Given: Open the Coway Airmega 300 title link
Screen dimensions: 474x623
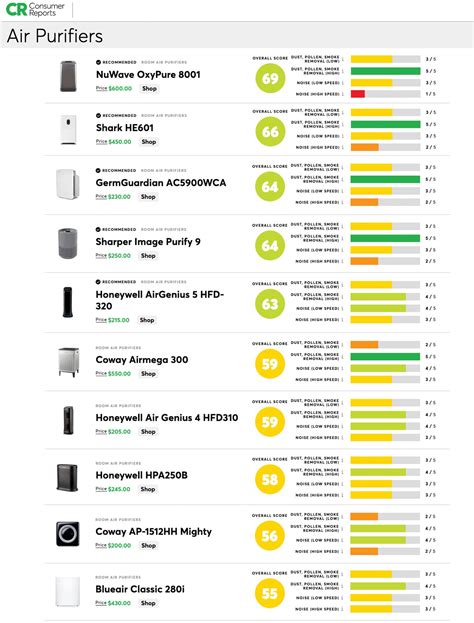Looking at the screenshot, I should (x=142, y=360).
